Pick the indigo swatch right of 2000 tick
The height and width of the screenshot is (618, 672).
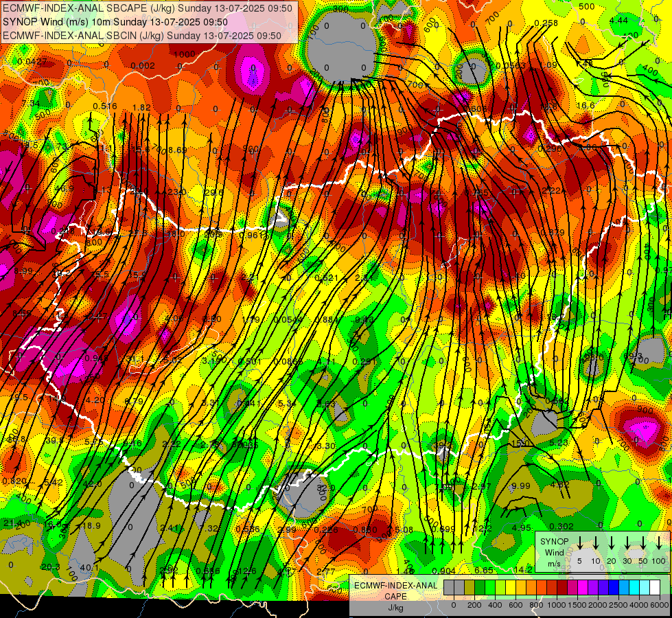coord(603,587)
